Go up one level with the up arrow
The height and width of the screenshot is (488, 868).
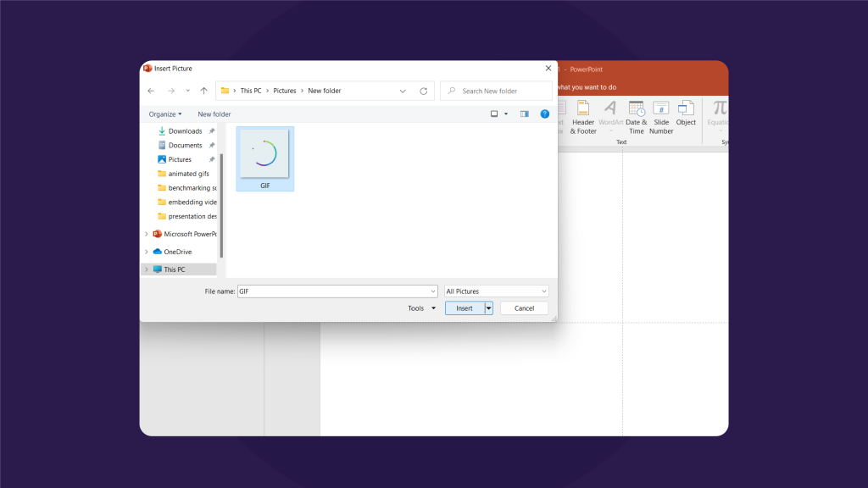[x=203, y=91]
